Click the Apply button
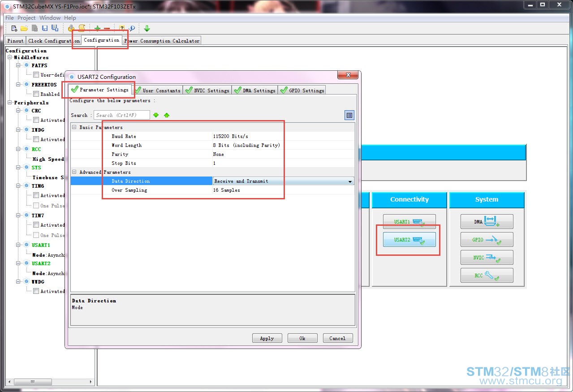Screen dimensions: 573x392 [267, 338]
